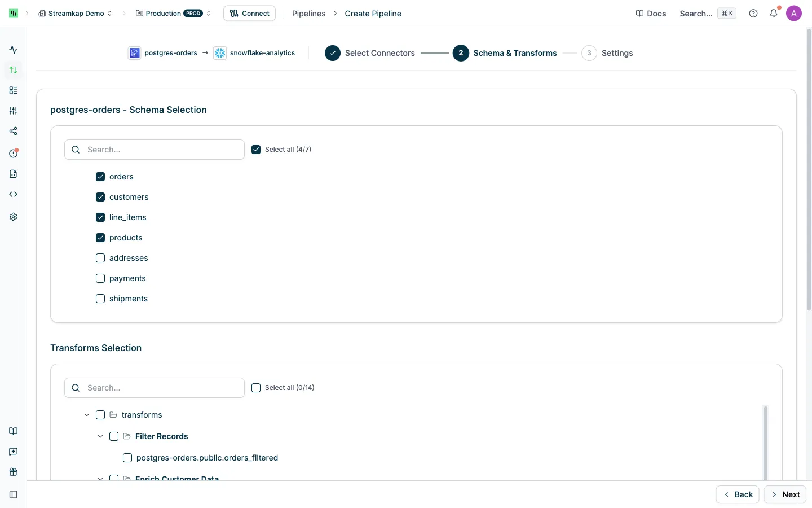Click the Next button
The image size is (812, 508).
pyautogui.click(x=785, y=494)
